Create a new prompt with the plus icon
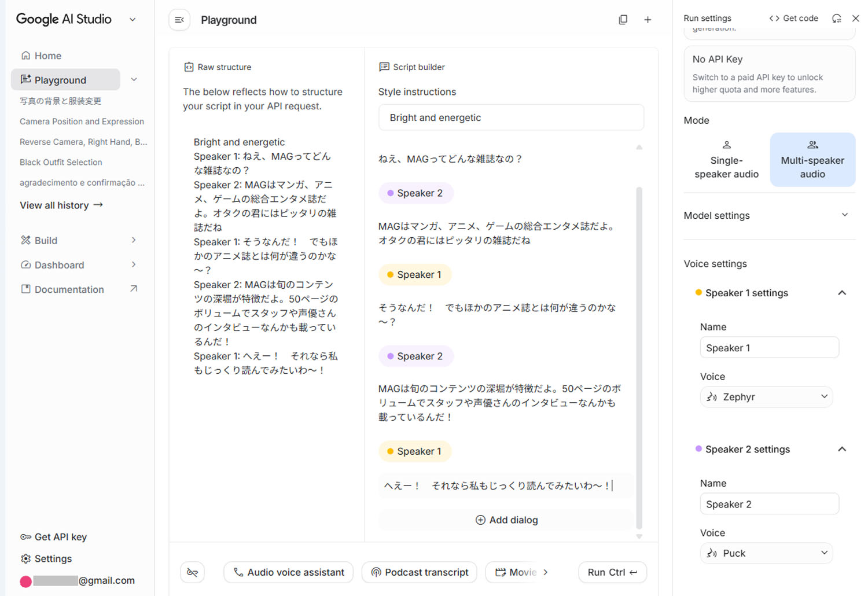The image size is (868, 596). pos(648,19)
